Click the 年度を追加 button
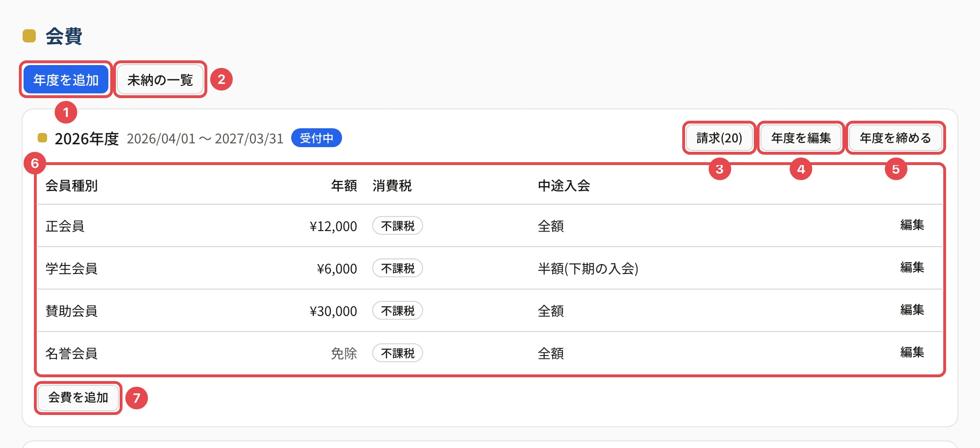Viewport: 980px width, 448px height. [x=66, y=80]
